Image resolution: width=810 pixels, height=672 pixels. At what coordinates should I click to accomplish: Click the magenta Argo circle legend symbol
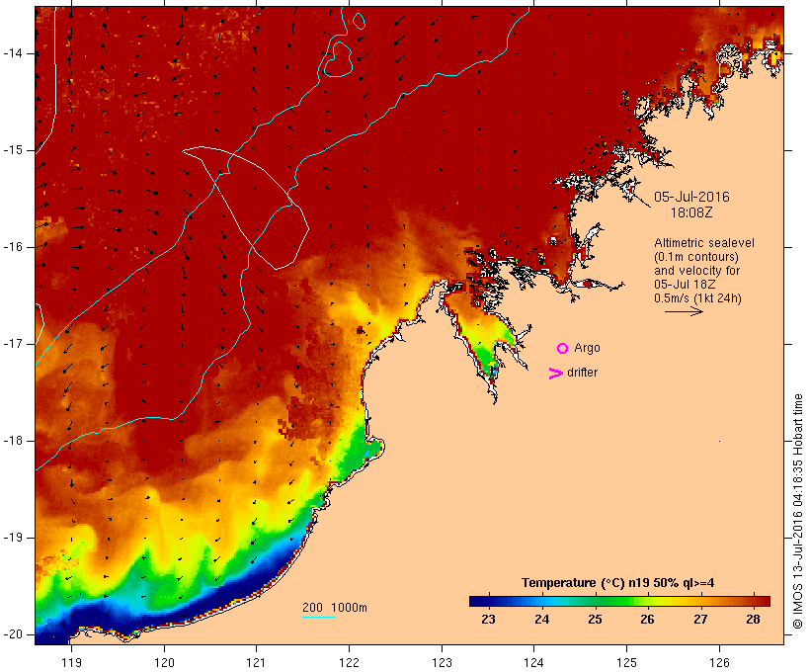563,349
